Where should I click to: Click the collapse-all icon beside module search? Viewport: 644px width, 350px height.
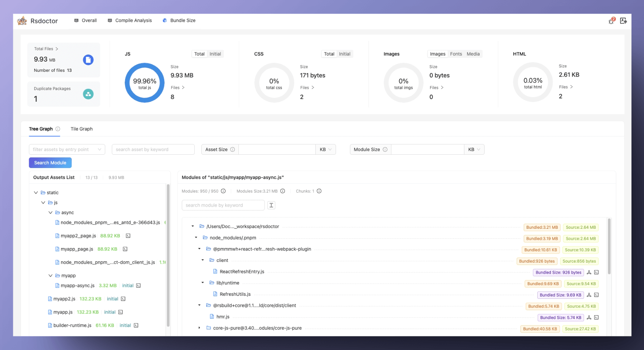[271, 205]
